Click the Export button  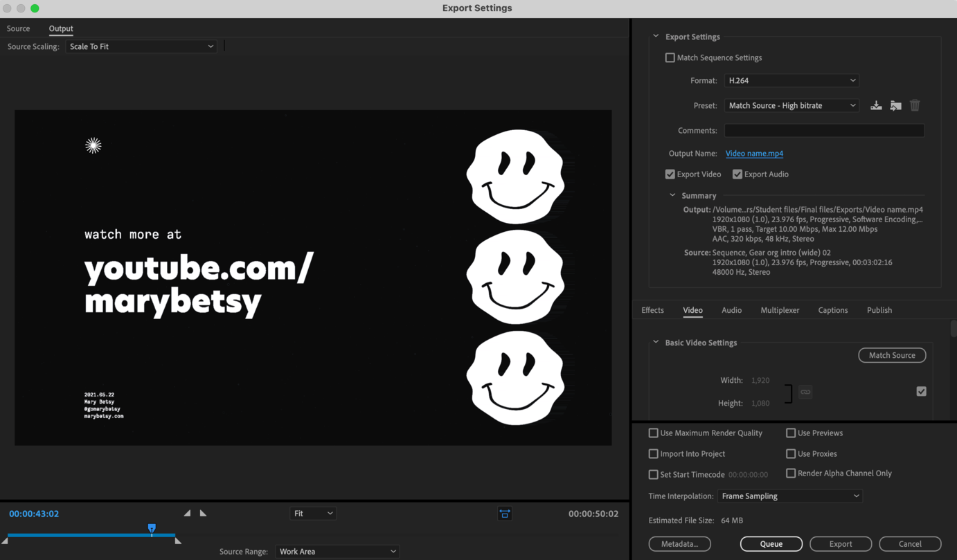(x=841, y=543)
